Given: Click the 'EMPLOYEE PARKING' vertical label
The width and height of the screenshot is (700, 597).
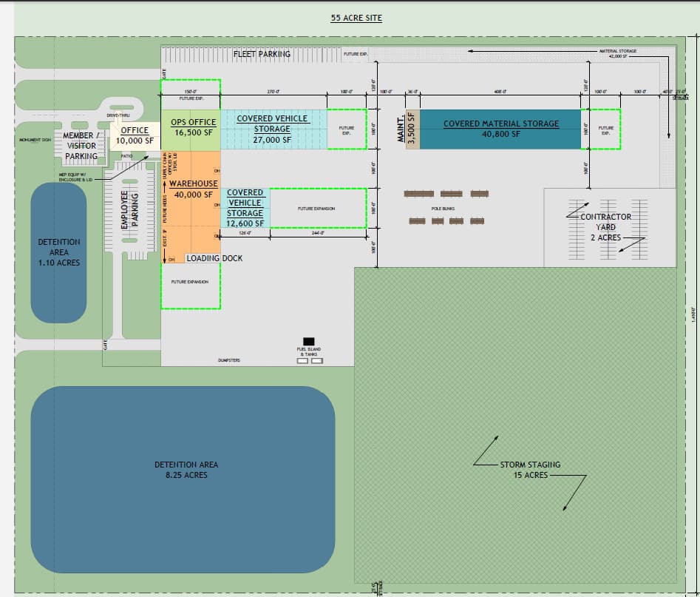Looking at the screenshot, I should click(130, 210).
